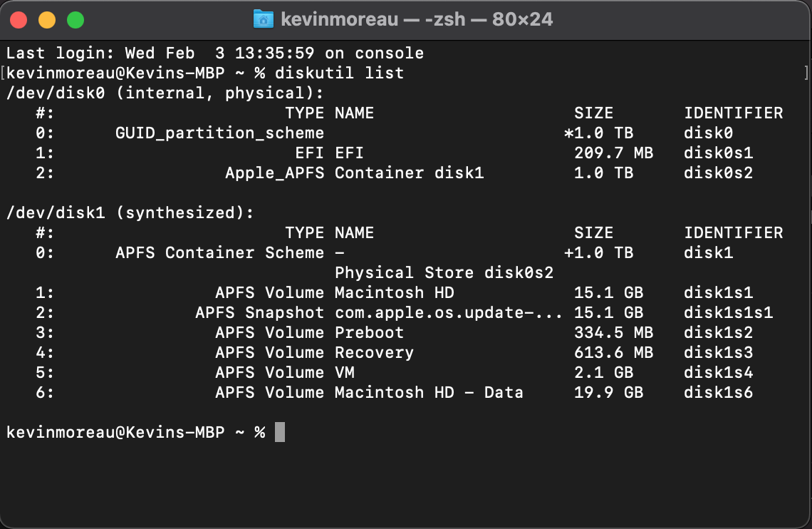Click the 'Preboot' volume name
The height and width of the screenshot is (529, 812).
369,333
